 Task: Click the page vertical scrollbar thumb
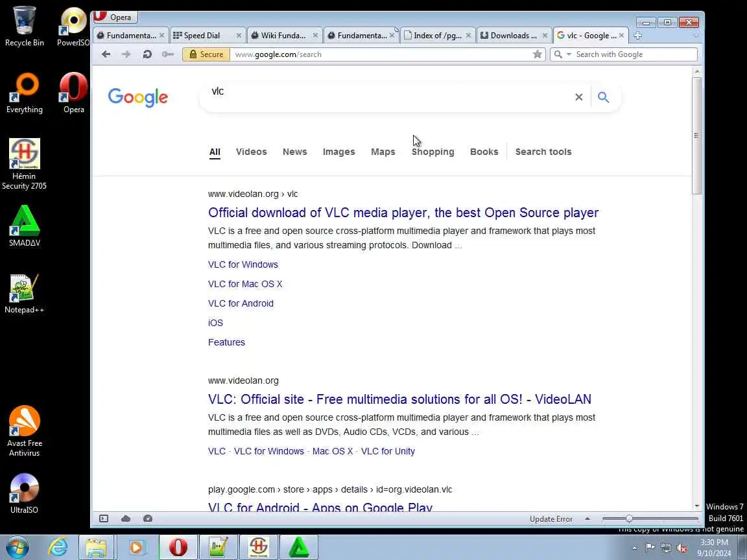click(697, 135)
